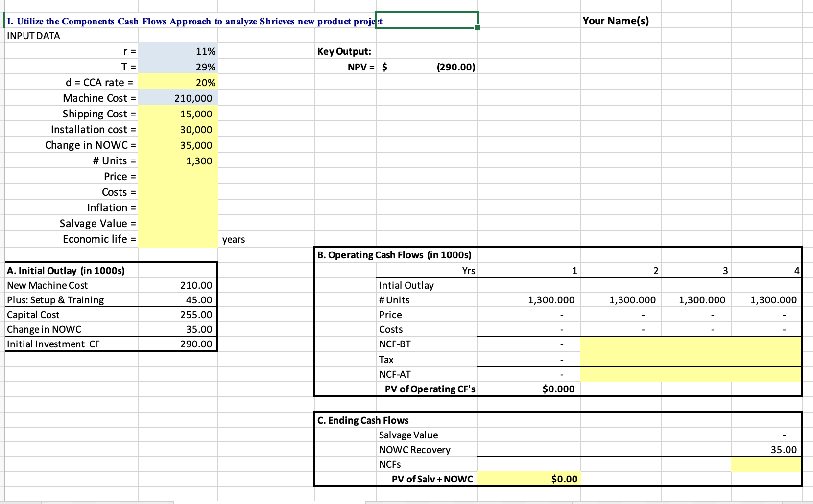Select the NOWC Recovery value 35.00
Viewport: 813px width, 504px height.
pos(766,450)
